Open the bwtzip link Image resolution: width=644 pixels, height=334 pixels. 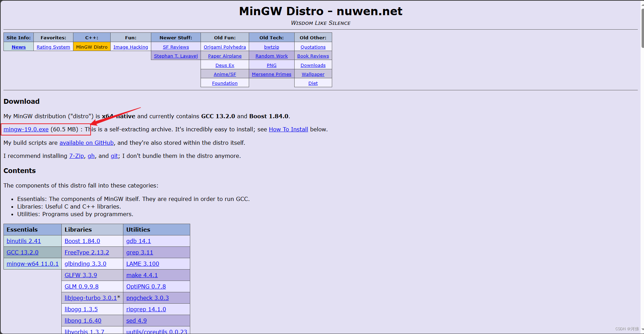[x=272, y=47]
